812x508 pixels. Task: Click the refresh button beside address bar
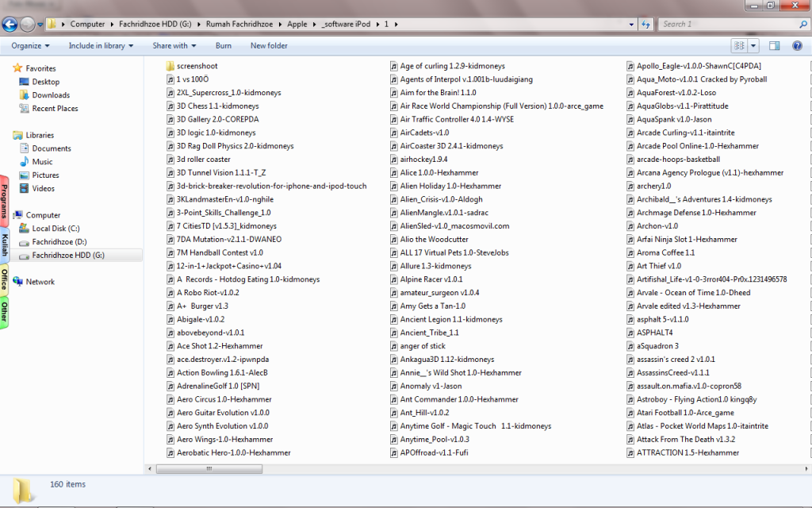pos(645,24)
